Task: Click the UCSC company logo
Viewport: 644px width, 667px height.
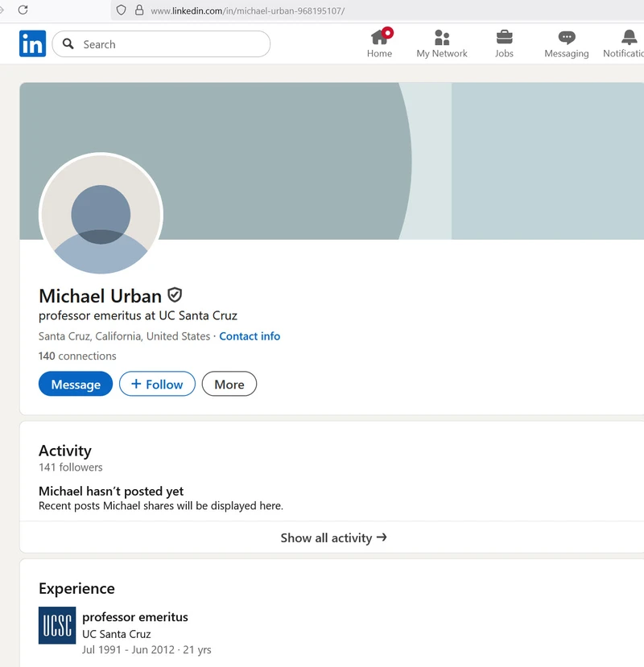Action: coord(57,625)
